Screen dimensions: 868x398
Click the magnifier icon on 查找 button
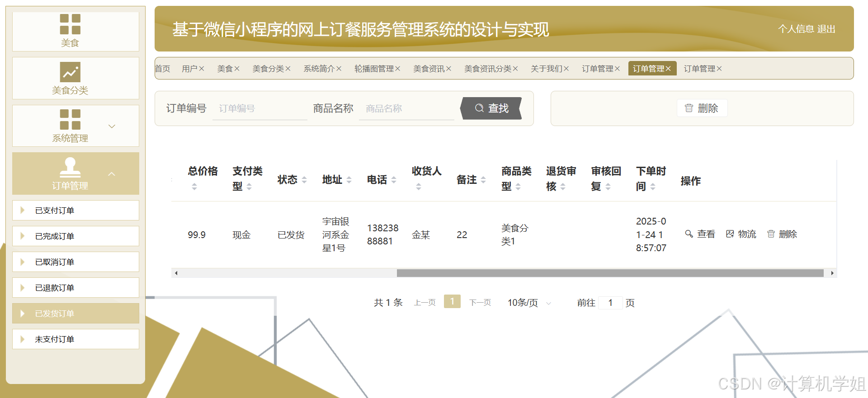[x=479, y=108]
